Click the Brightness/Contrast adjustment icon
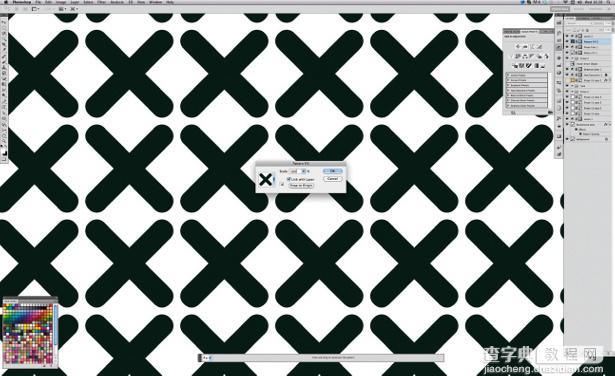The height and width of the screenshot is (376, 615). click(517, 47)
